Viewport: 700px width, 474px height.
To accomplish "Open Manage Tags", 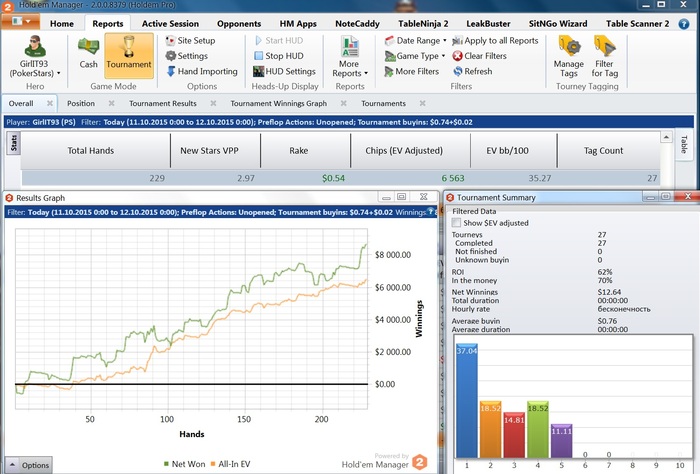I will pyautogui.click(x=569, y=57).
